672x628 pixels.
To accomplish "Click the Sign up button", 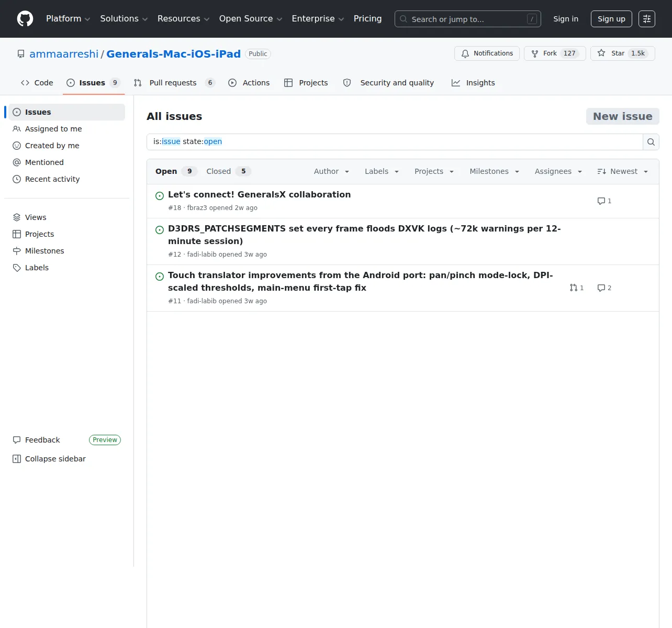I will click(x=611, y=19).
